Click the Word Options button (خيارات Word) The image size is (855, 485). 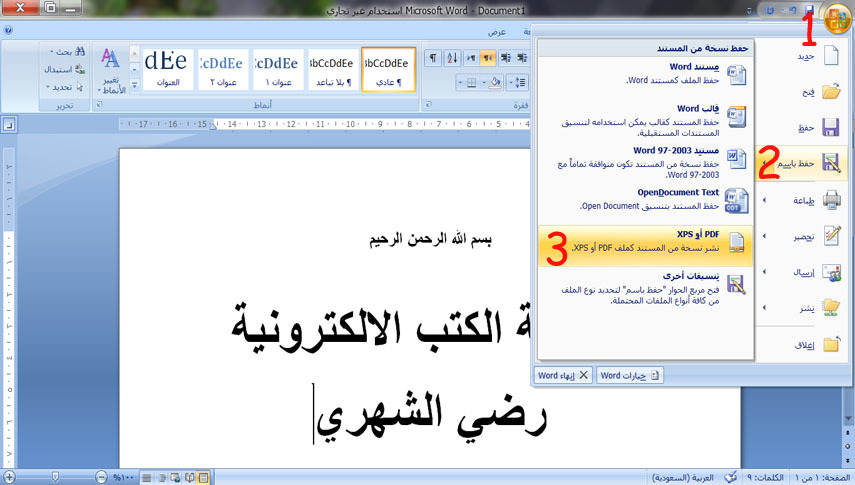click(x=630, y=375)
